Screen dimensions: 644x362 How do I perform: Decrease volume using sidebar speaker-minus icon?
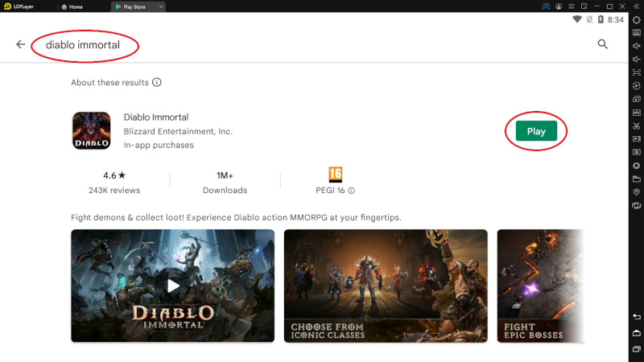(x=636, y=59)
